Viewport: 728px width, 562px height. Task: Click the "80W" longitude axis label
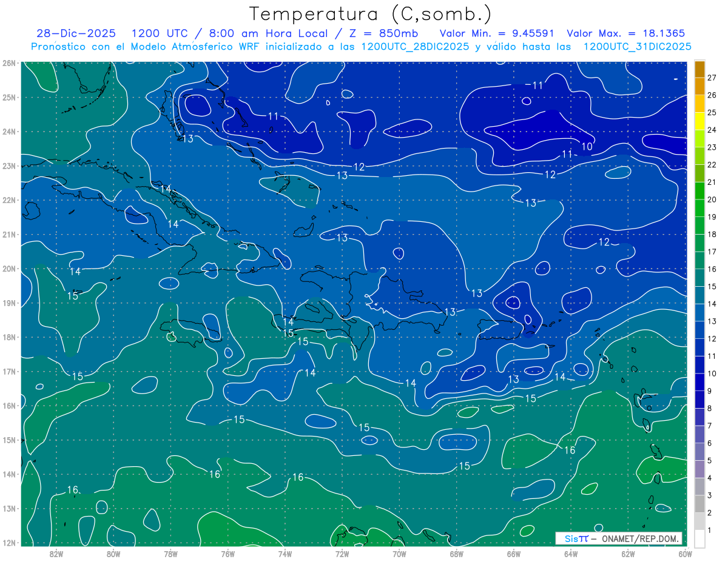[113, 554]
